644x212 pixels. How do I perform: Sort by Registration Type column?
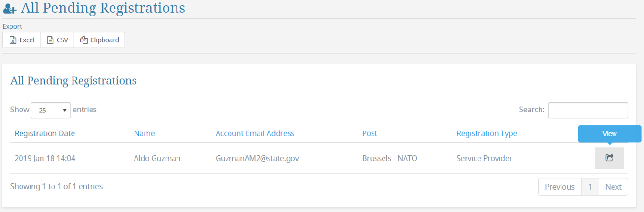coord(487,133)
